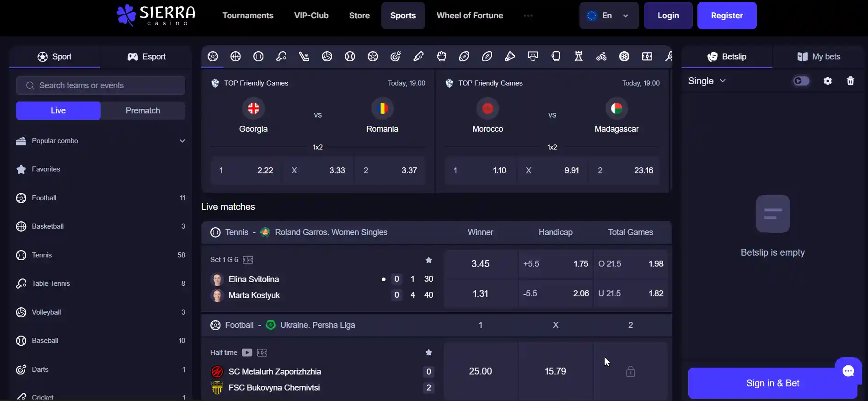Viewport: 868px width, 401px height.
Task: Select the Sport tab in the sidebar
Action: point(54,57)
